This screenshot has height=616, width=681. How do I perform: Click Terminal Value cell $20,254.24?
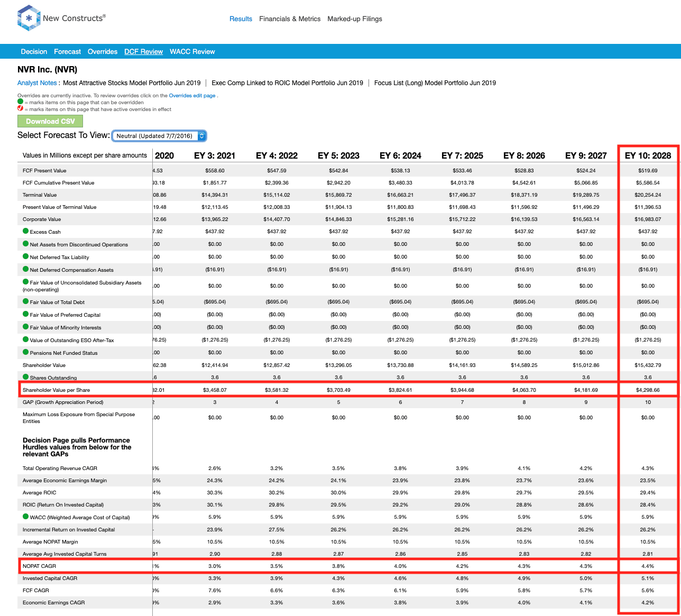(648, 195)
